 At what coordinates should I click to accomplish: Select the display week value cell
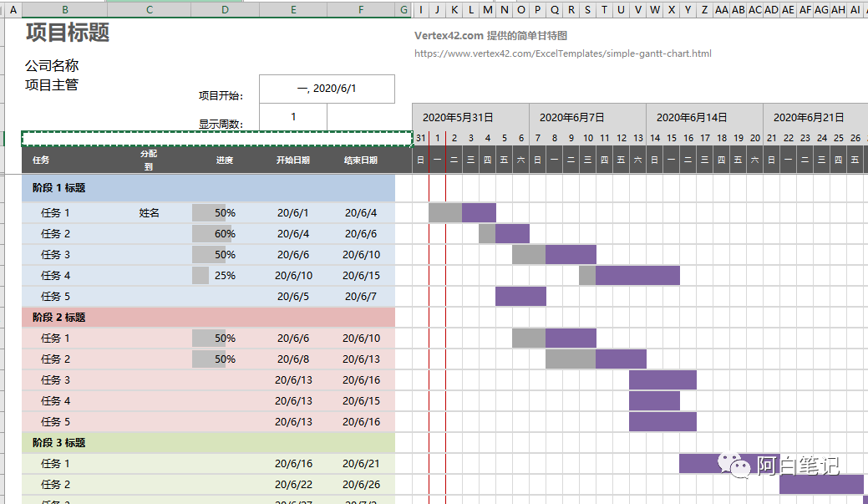click(293, 117)
